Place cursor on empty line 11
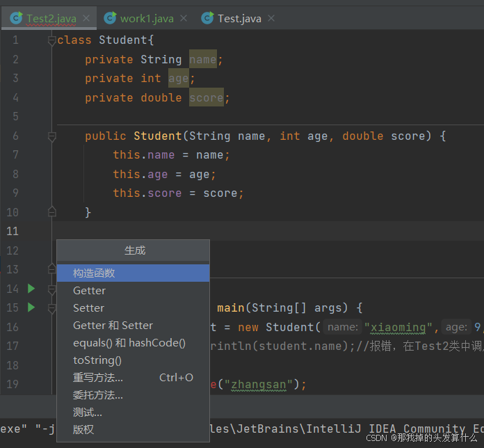The height and width of the screenshot is (448, 484). 268,231
